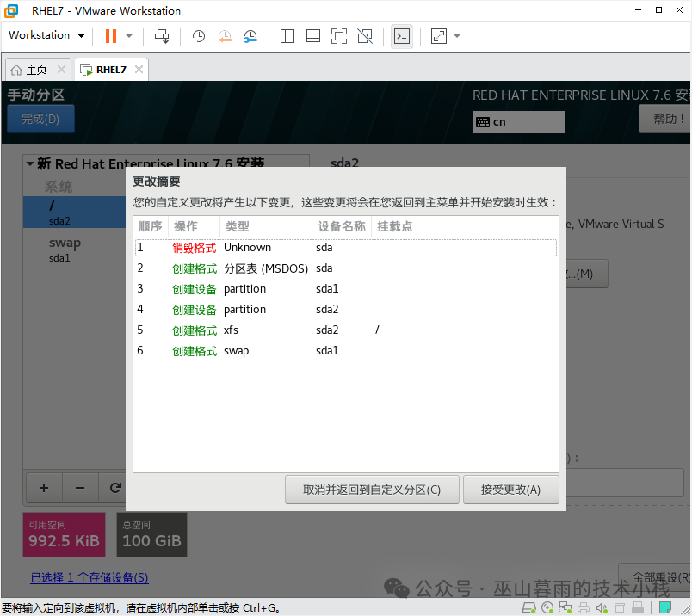
Task: Open the Workstation menu
Action: (x=40, y=35)
